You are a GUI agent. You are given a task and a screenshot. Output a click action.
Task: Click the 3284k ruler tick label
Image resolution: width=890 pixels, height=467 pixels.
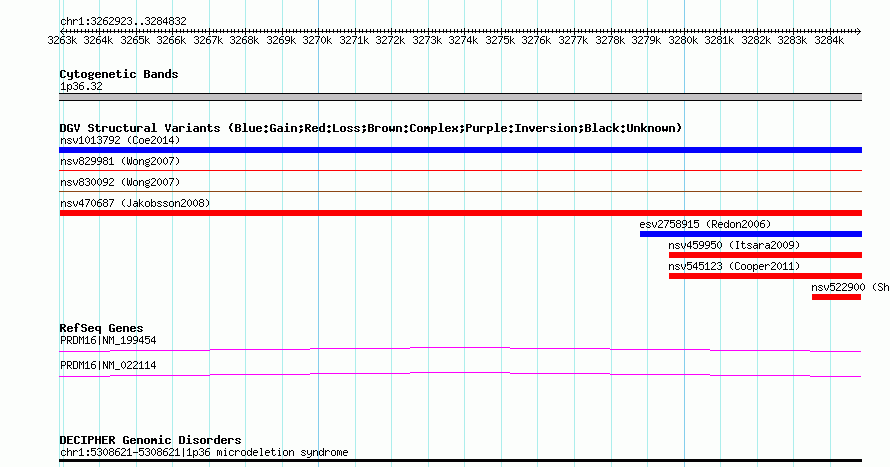829,40
